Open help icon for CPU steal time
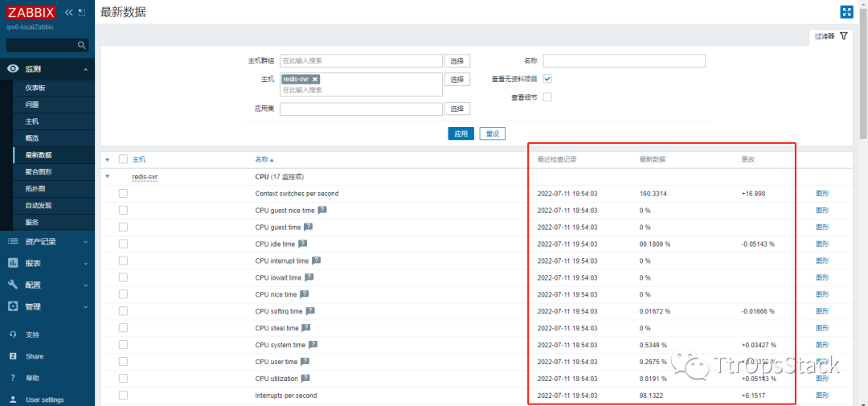This screenshot has width=868, height=406. pos(305,327)
